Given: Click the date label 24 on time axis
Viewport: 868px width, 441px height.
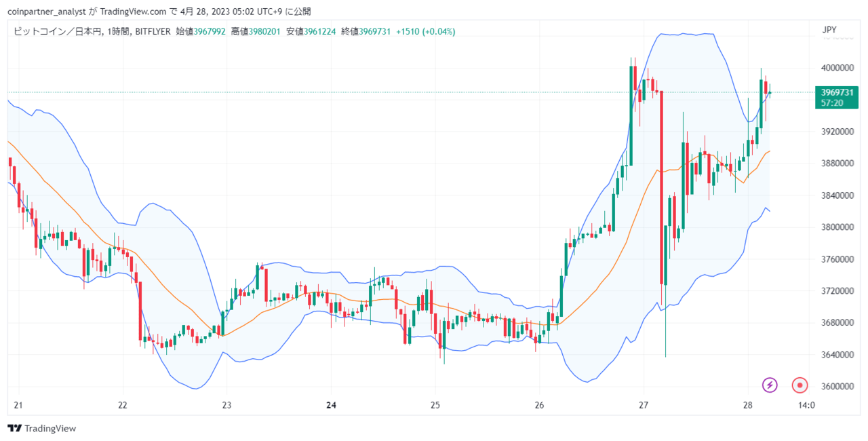Looking at the screenshot, I should pos(331,406).
